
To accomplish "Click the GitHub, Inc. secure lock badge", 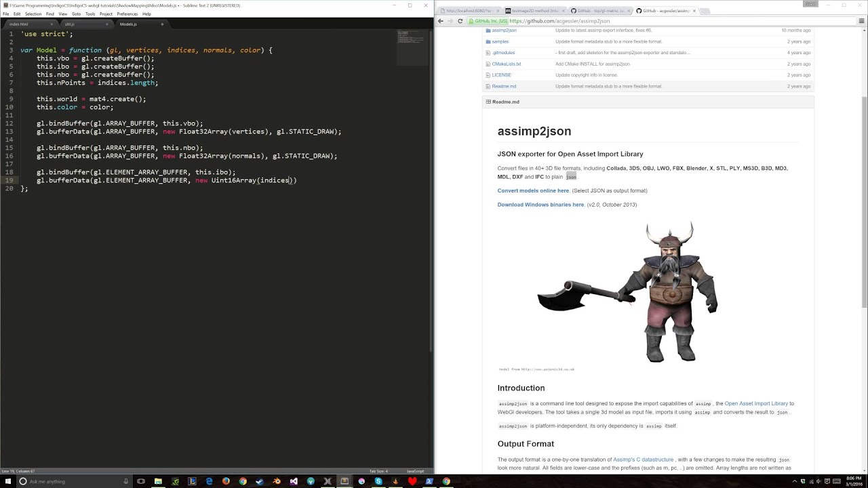I will (x=488, y=21).
